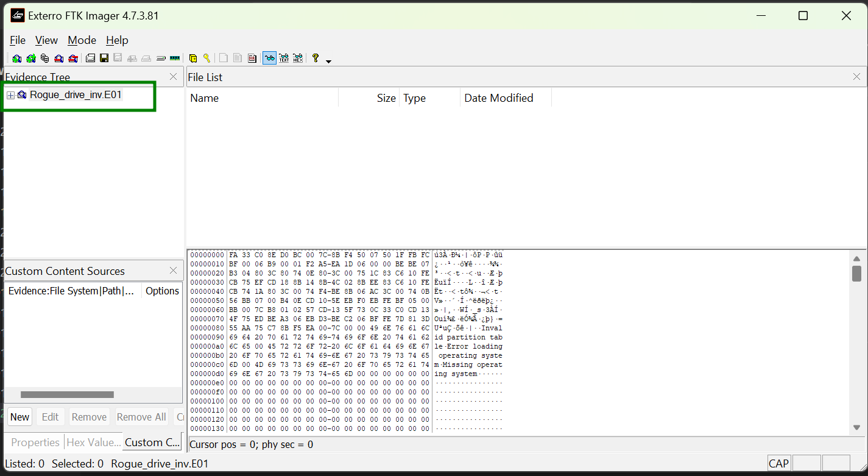Open the Image Mounting toolbar icon
Image resolution: width=868 pixels, height=476 pixels.
(x=45, y=59)
